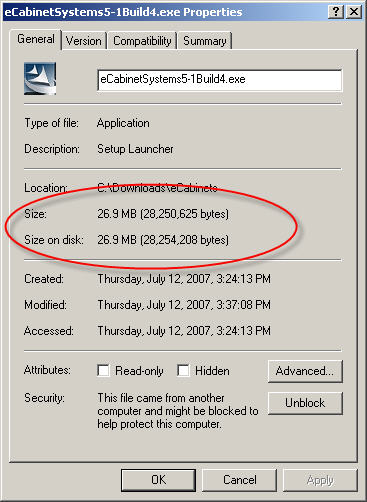Click the question mark help button
Image resolution: width=367 pixels, height=502 pixels.
coord(336,12)
